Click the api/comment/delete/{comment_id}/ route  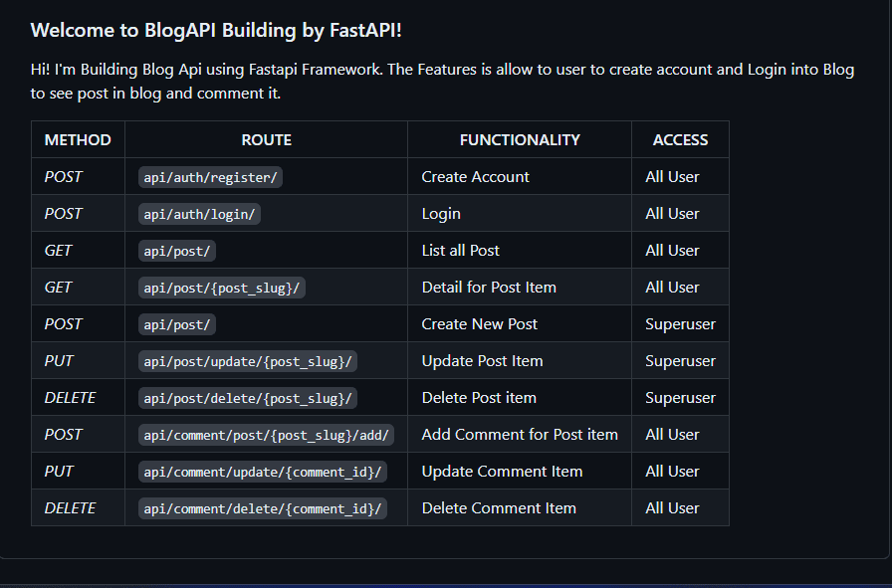click(x=262, y=508)
